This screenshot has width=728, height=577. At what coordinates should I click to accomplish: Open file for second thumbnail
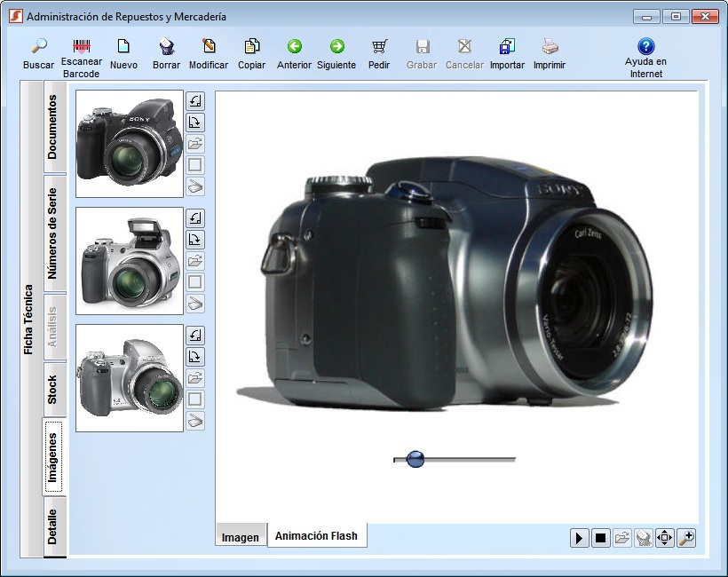pyautogui.click(x=195, y=260)
